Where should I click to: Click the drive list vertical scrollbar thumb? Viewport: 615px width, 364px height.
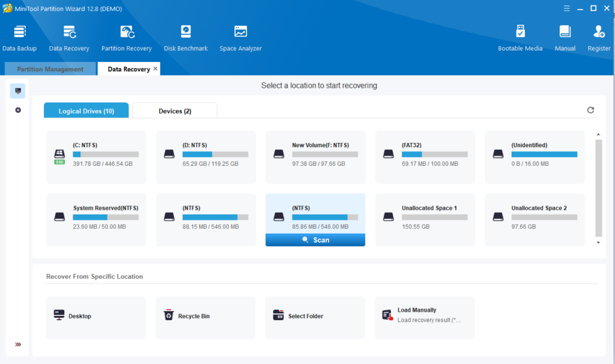[598, 188]
